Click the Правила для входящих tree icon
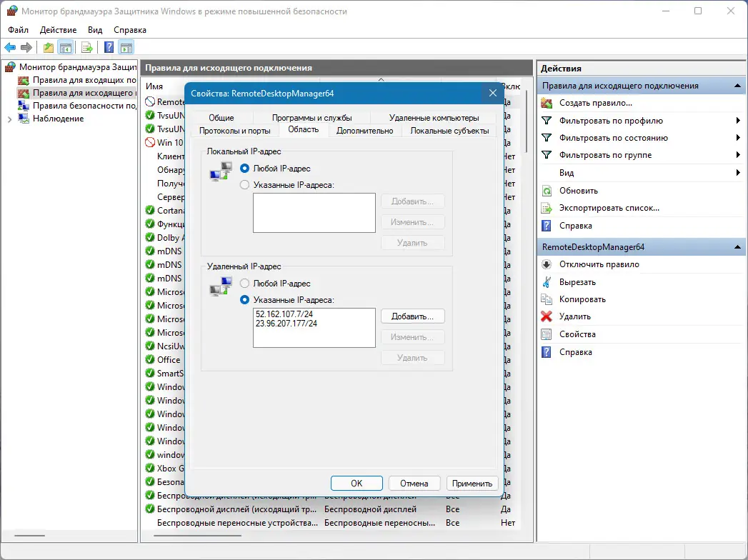 (24, 80)
